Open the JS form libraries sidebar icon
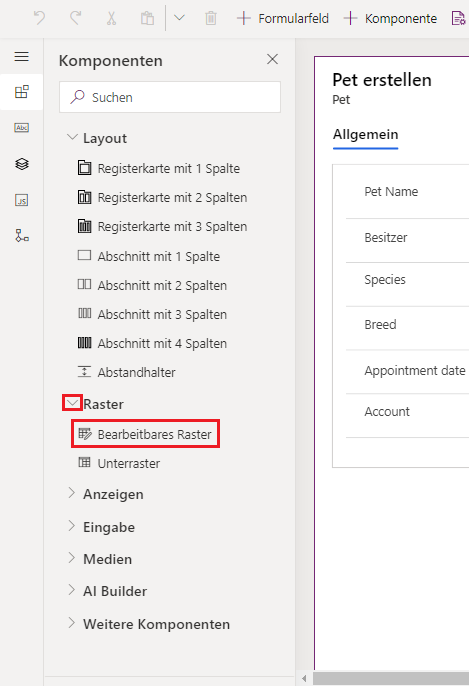 [x=21, y=200]
